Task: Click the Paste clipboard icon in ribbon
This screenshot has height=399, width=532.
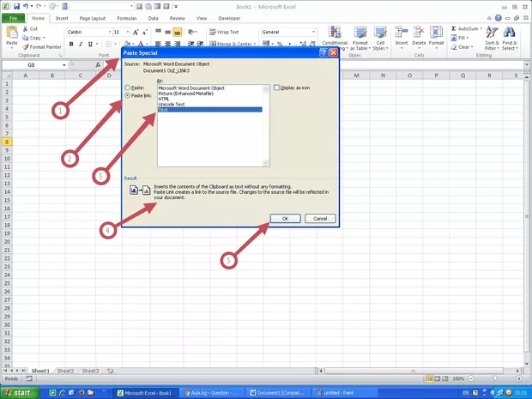Action: click(12, 32)
